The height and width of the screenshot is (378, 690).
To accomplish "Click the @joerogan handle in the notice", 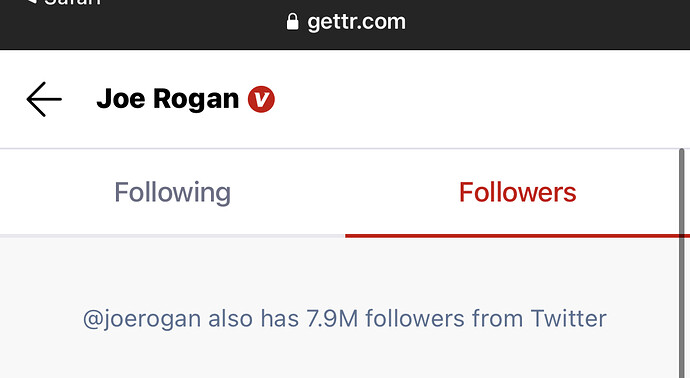I will [x=142, y=319].
